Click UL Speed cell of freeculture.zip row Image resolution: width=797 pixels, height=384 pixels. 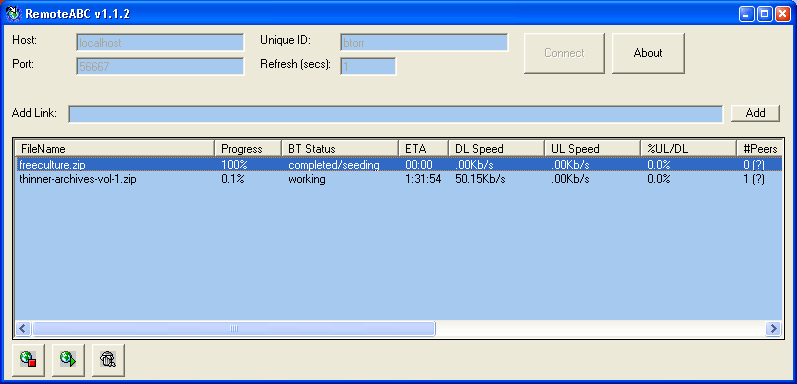[x=570, y=164]
